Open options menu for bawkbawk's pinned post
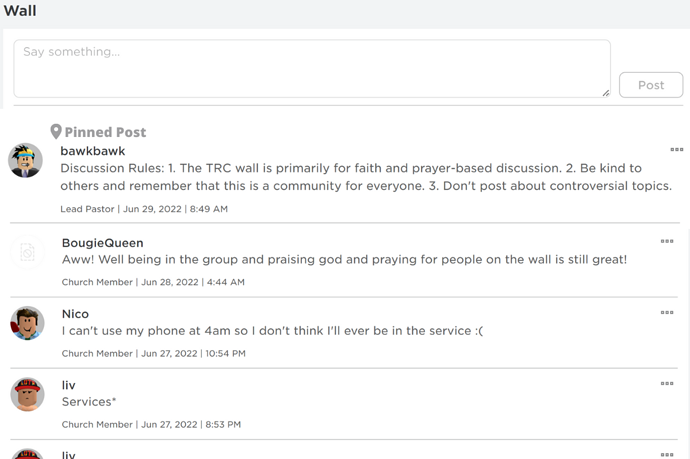This screenshot has height=459, width=690. point(676,150)
